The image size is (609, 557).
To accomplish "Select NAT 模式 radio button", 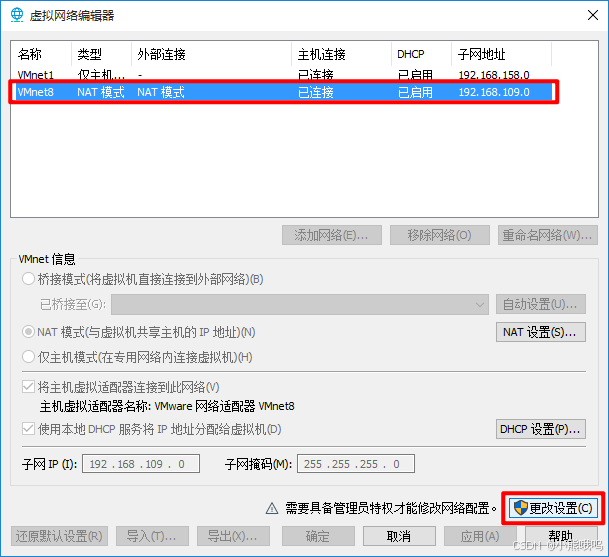I will (x=28, y=332).
